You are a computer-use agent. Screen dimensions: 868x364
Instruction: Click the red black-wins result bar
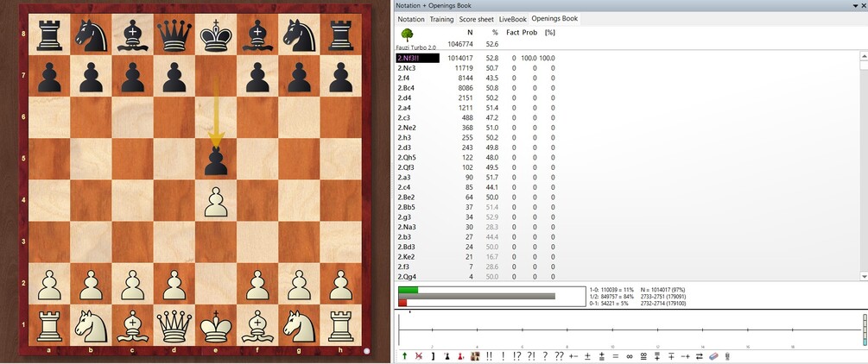pos(402,303)
